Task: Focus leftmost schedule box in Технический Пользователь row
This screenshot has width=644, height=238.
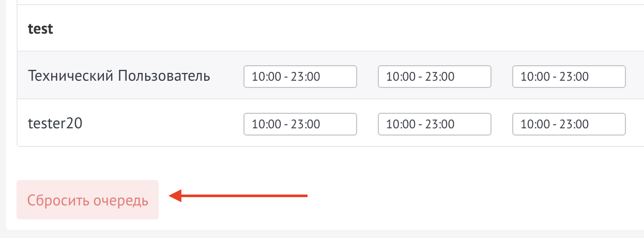Action: pos(300,77)
